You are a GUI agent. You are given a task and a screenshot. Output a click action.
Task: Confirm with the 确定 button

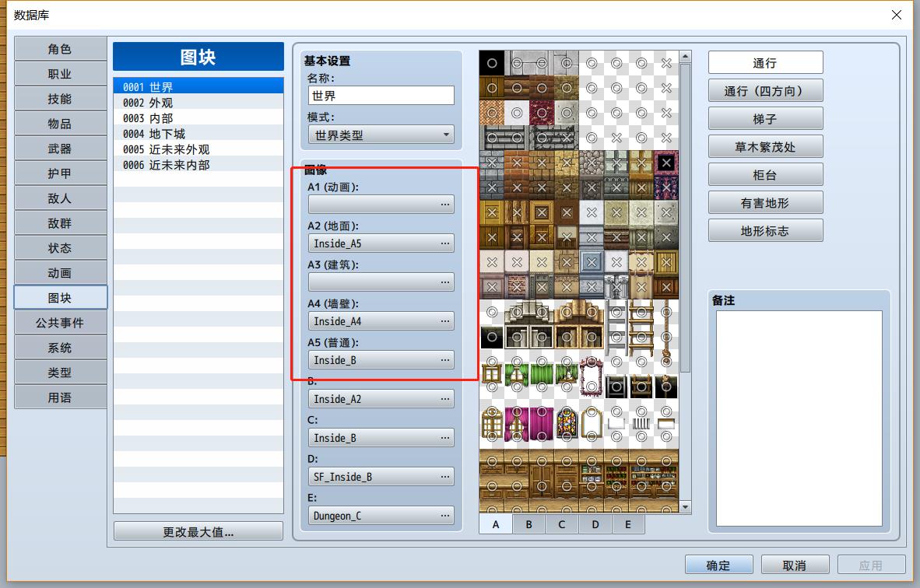[x=718, y=565]
